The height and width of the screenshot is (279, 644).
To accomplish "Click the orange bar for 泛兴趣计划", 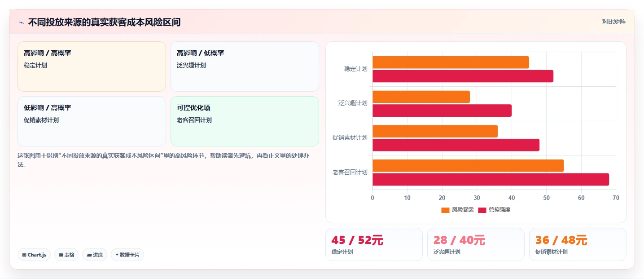I will pos(421,97).
